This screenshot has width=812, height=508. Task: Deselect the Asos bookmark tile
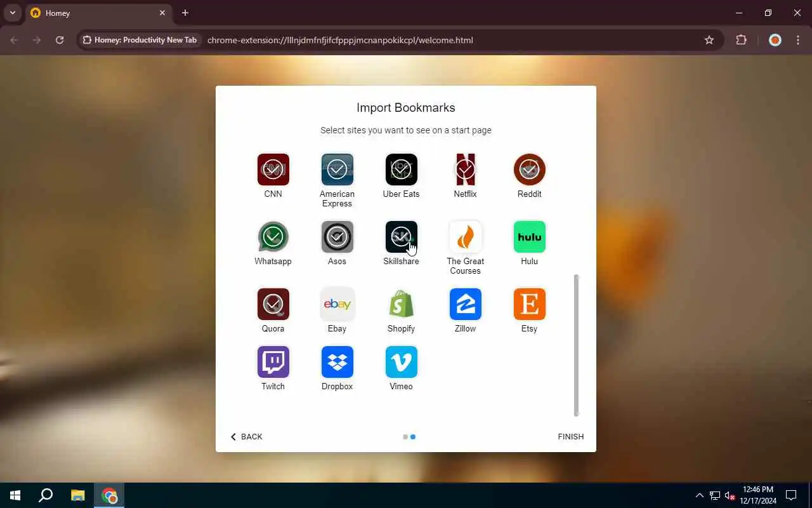click(x=337, y=237)
